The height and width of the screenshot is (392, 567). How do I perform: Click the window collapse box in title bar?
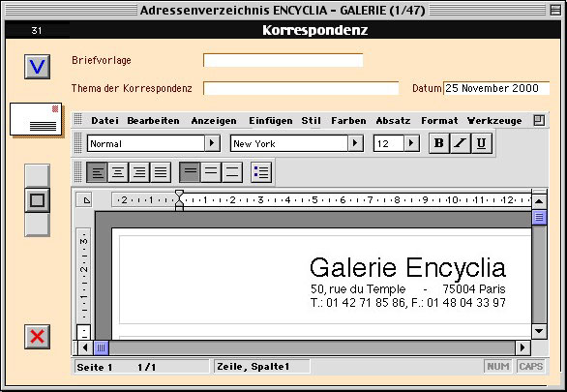point(555,10)
